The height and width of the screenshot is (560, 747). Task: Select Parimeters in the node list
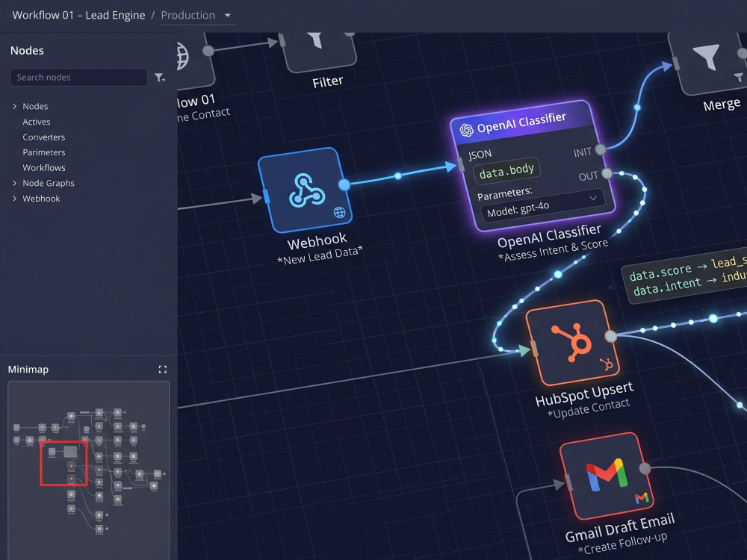pos(44,152)
